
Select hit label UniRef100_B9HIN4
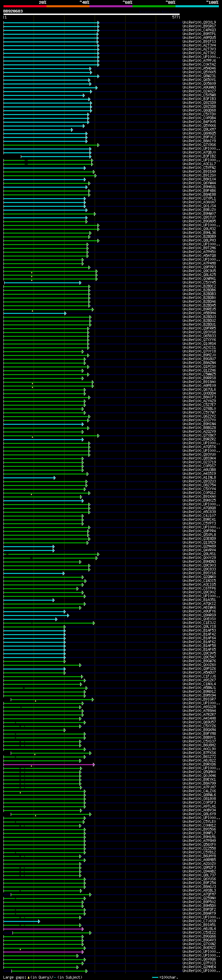coord(199,424)
